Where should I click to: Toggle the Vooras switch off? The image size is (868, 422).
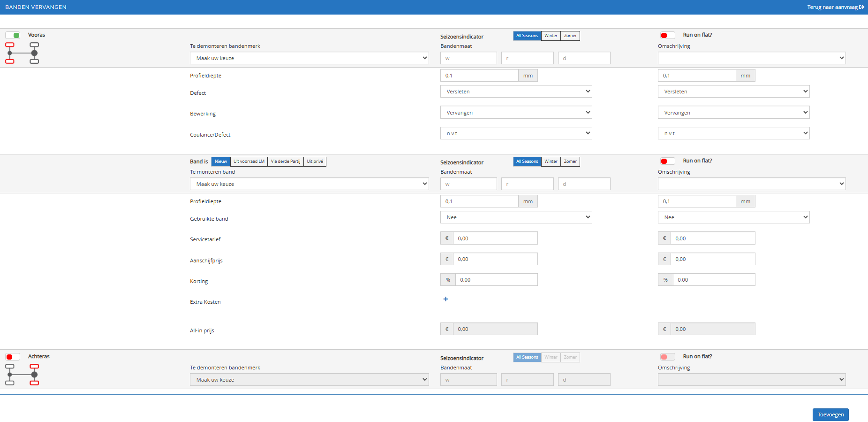(13, 35)
